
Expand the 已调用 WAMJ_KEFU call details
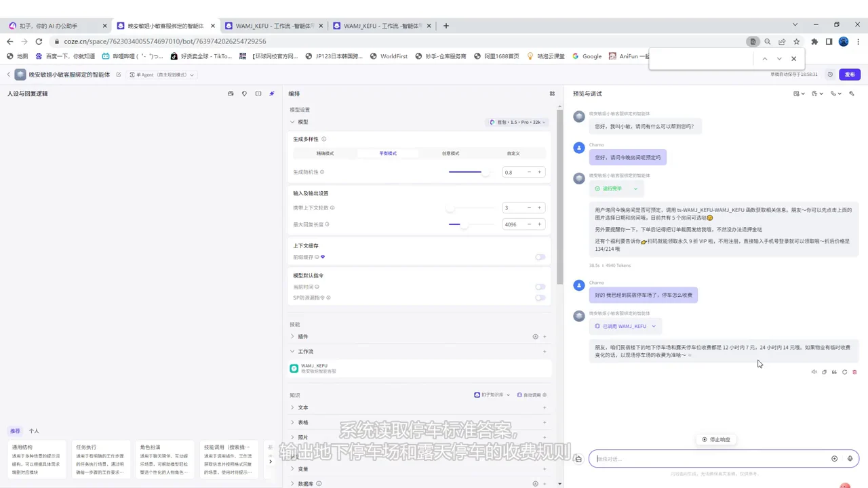click(625, 326)
